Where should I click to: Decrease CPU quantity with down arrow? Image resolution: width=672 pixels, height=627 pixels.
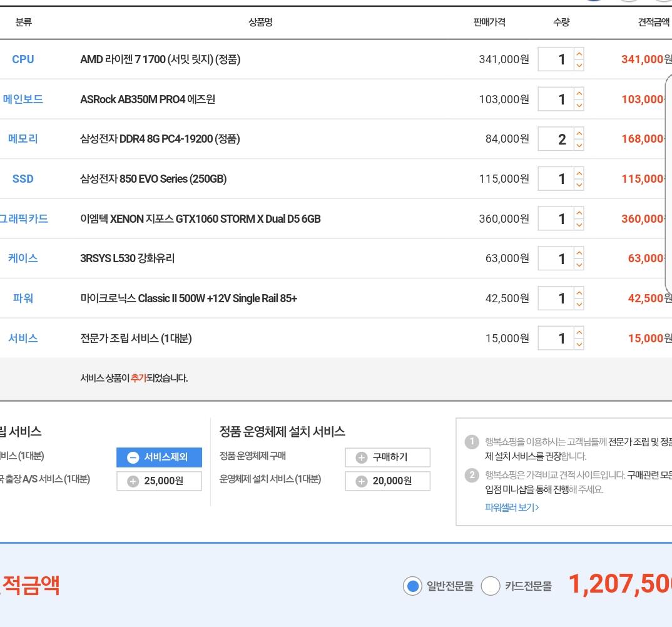point(579,65)
